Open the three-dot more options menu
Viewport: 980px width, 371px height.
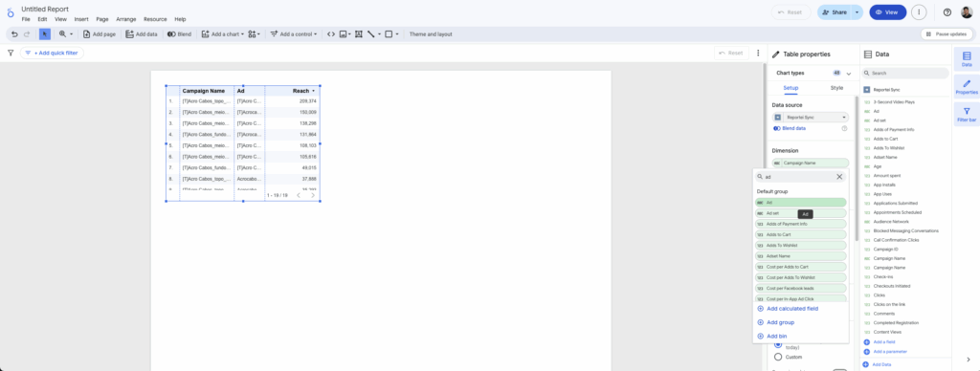[918, 12]
